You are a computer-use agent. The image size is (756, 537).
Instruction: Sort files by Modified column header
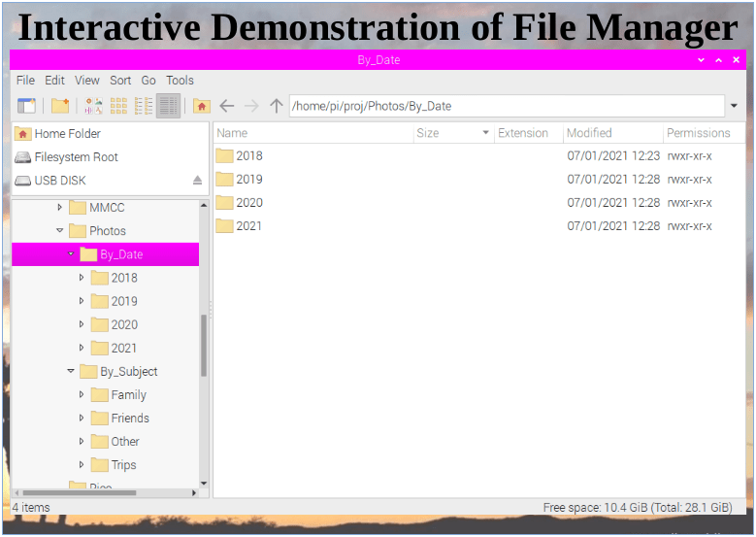click(x=589, y=133)
